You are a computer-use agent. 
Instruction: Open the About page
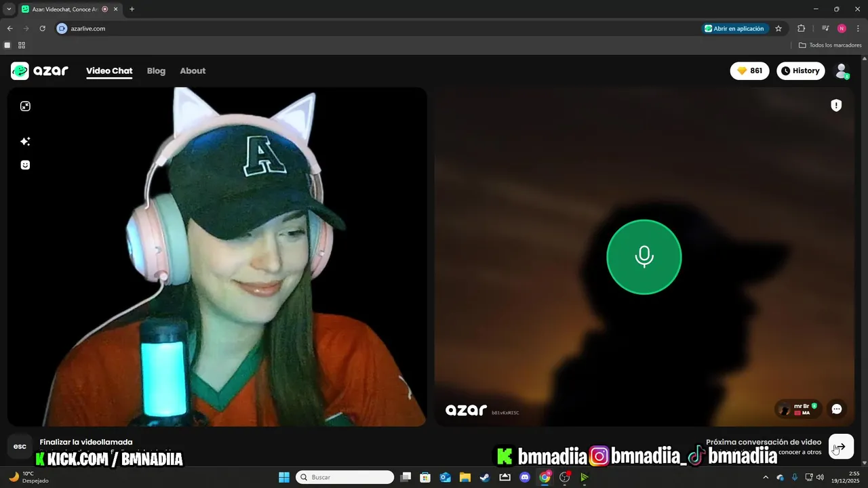tap(193, 70)
